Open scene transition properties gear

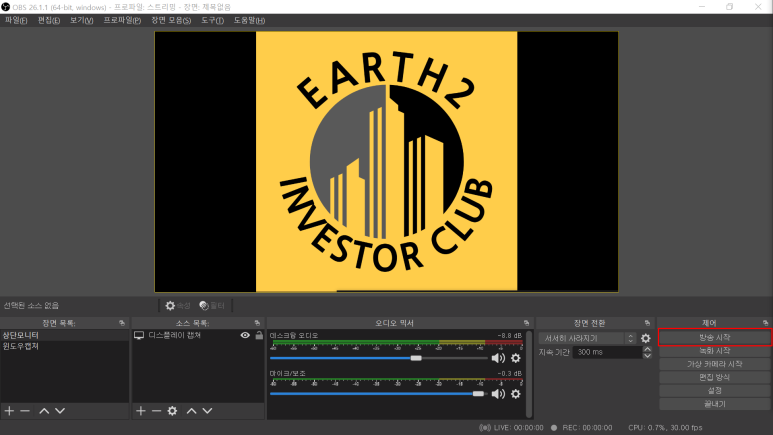(645, 338)
